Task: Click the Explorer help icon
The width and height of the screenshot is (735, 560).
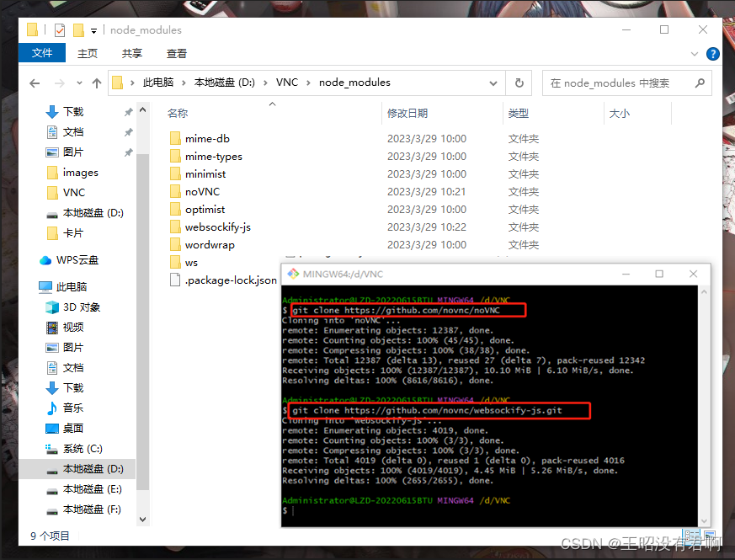Action: tap(712, 54)
